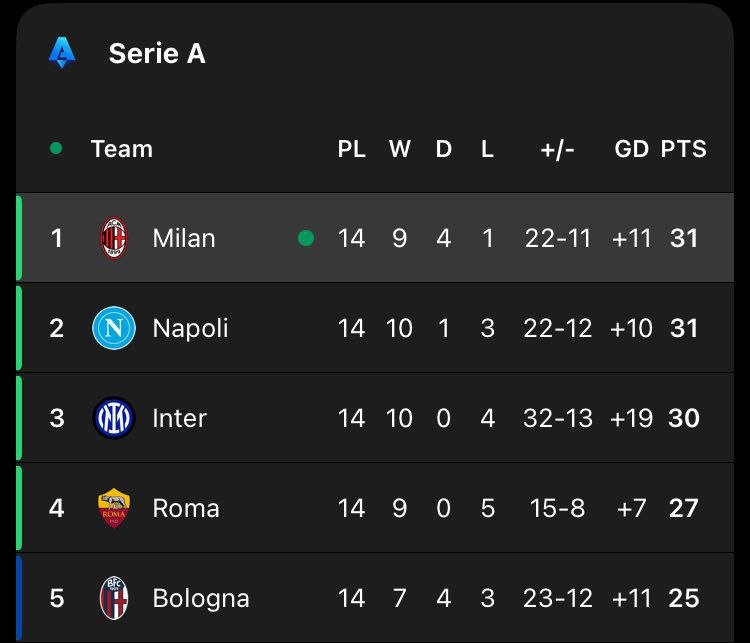Click the Team column header
The width and height of the screenshot is (750, 643).
[122, 149]
